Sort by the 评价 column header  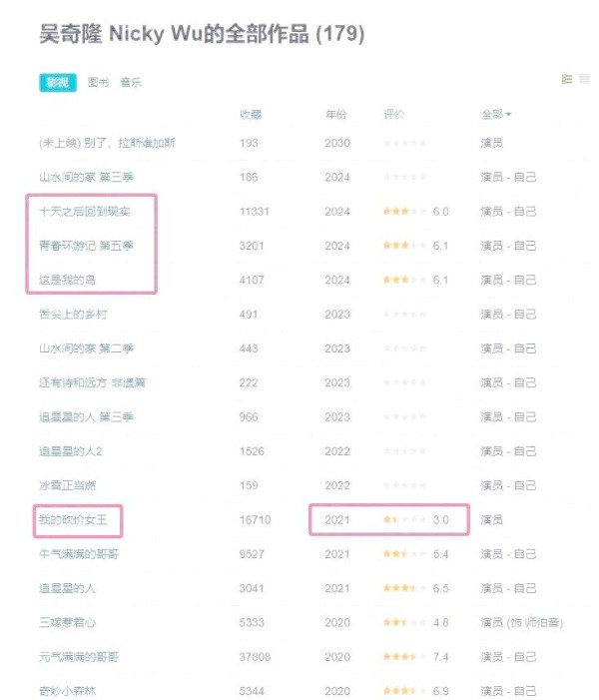(394, 115)
